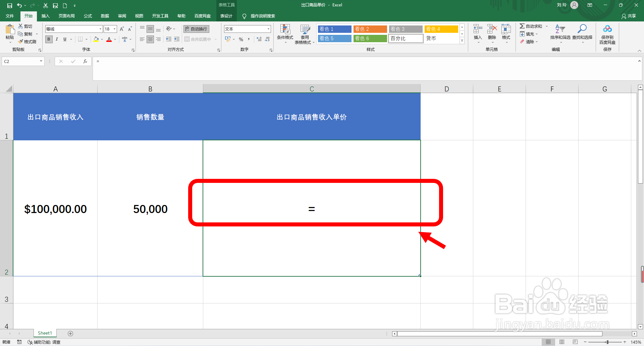Image resolution: width=644 pixels, height=346 pixels.
Task: Expand the cell styles gallery
Action: coord(462,41)
